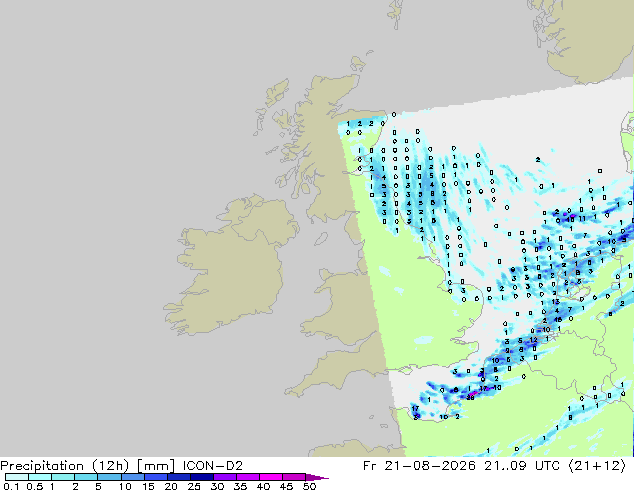Click the '50' legend value label
This screenshot has width=634, height=490.
click(309, 486)
